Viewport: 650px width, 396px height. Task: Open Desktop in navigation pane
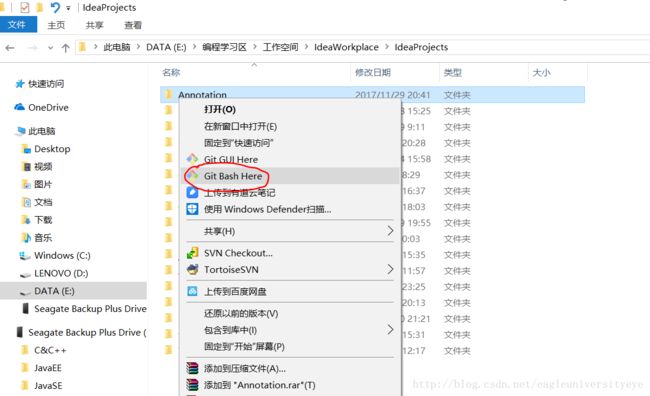(52, 149)
